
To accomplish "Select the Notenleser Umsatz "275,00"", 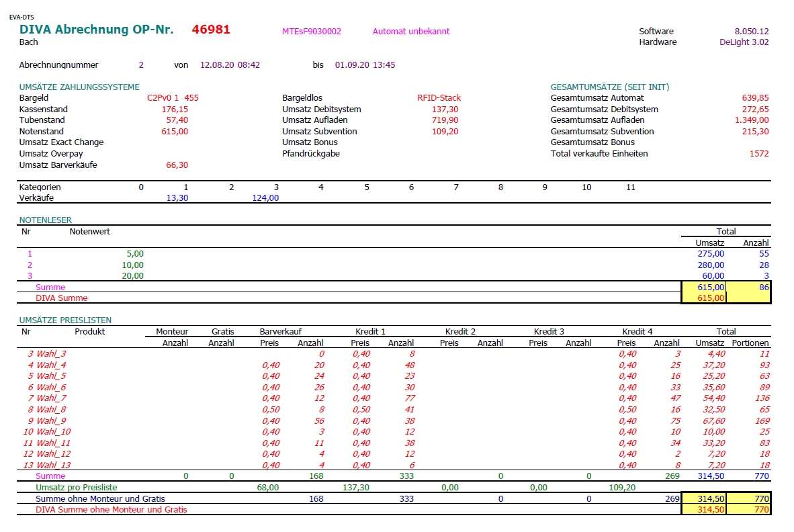I will (x=711, y=254).
